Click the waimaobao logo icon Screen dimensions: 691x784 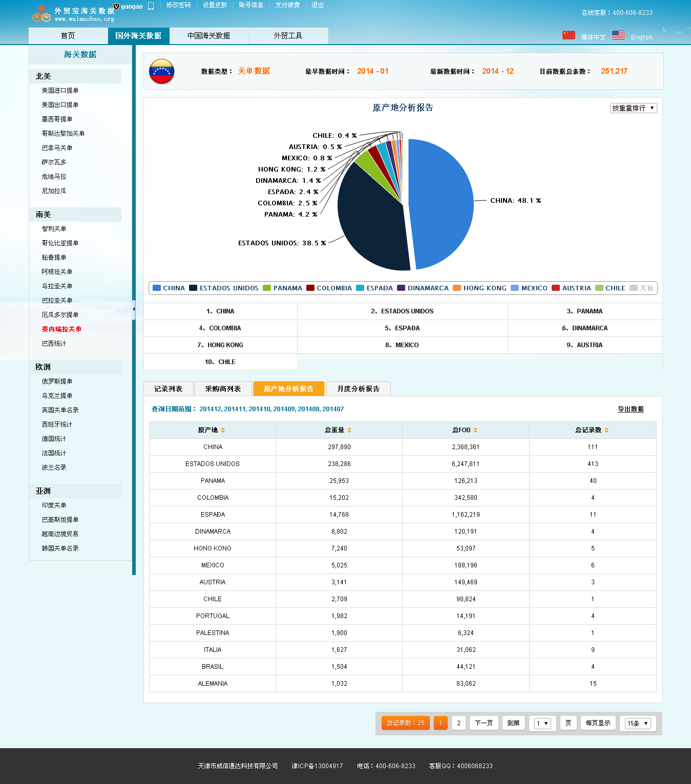(41, 14)
